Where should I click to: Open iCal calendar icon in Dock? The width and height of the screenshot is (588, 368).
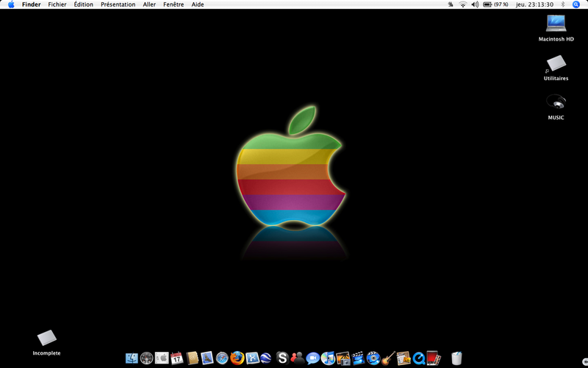(176, 358)
